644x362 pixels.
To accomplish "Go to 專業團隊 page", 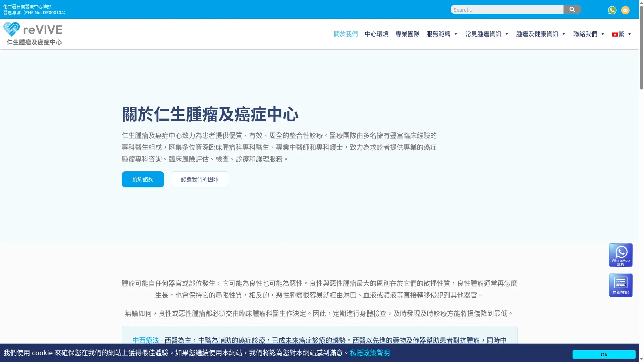I will point(407,34).
